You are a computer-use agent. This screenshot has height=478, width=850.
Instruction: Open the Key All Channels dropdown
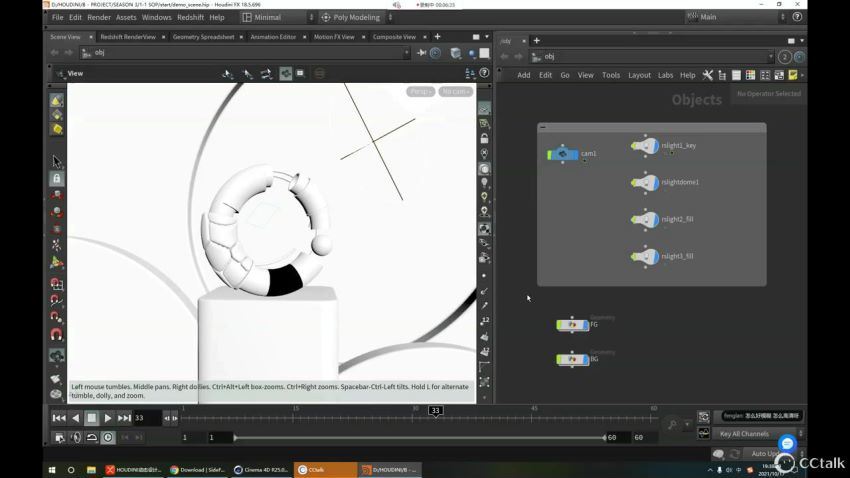pos(758,434)
